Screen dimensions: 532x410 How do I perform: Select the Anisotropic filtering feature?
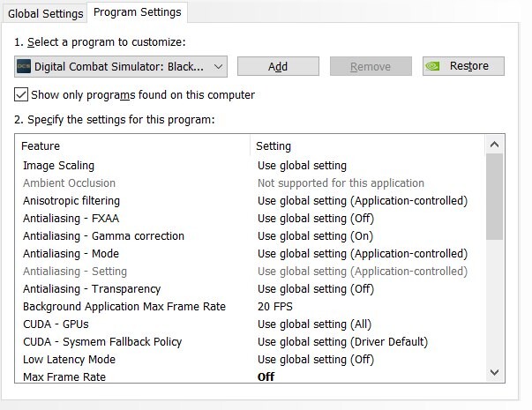tap(71, 201)
